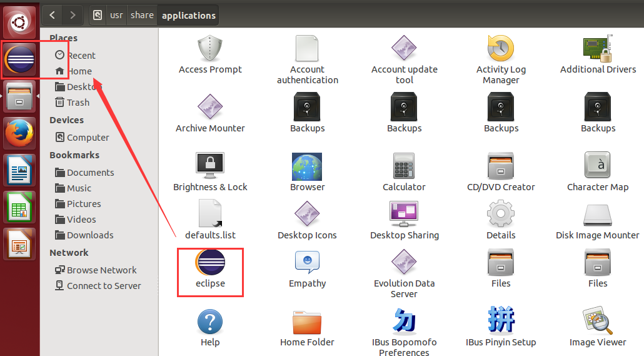Launch CD/DVD Creator icon

[501, 166]
